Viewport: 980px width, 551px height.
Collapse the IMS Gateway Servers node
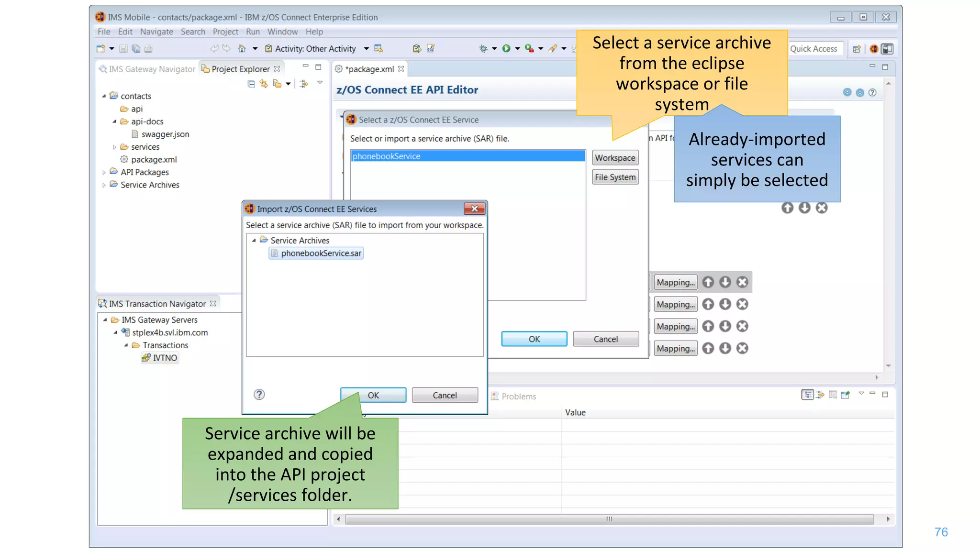pyautogui.click(x=105, y=320)
